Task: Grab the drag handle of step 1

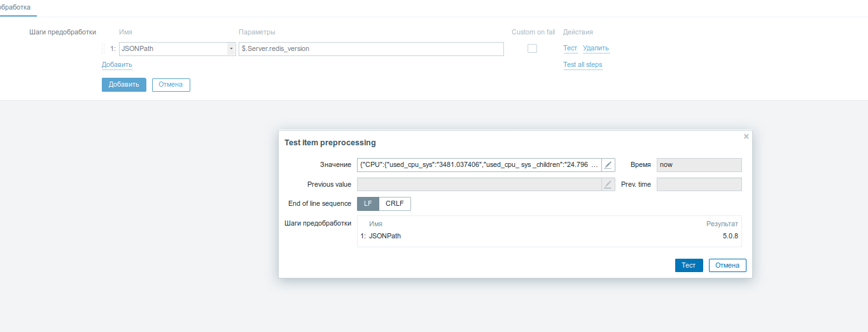Action: pos(104,48)
